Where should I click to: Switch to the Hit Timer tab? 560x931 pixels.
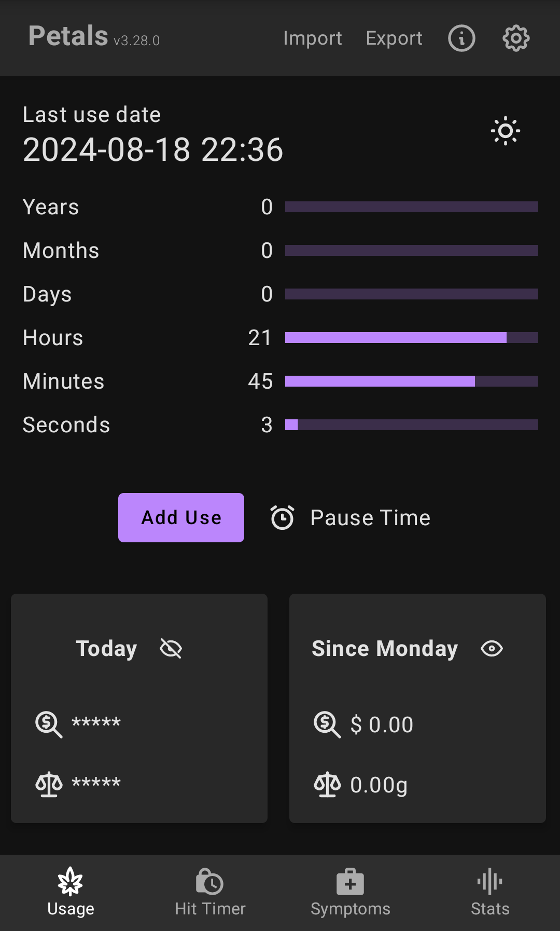click(210, 893)
